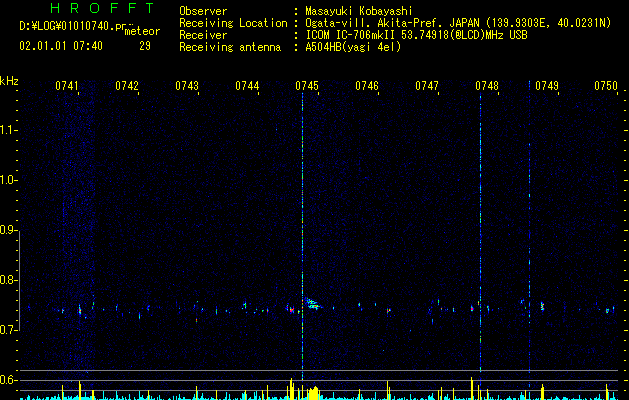Click the Receiving antenna field label
Screen dimensions: 629x400
[x=230, y=47]
